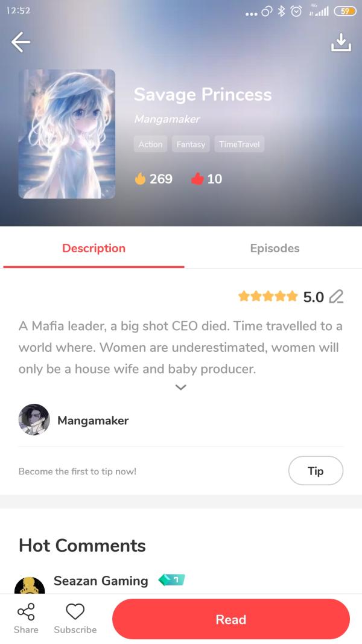This screenshot has width=362, height=644.
Task: Switch to the Episodes tab
Action: pos(275,248)
